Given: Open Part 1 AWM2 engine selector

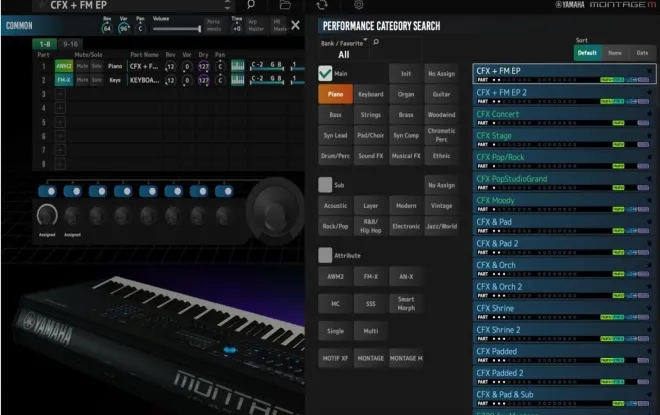Looking at the screenshot, I should (64, 66).
